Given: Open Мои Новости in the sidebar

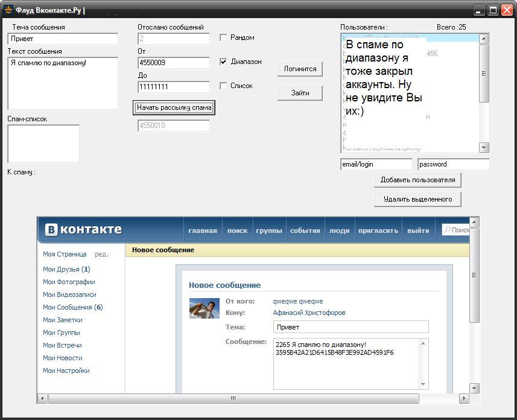Looking at the screenshot, I should click(63, 358).
